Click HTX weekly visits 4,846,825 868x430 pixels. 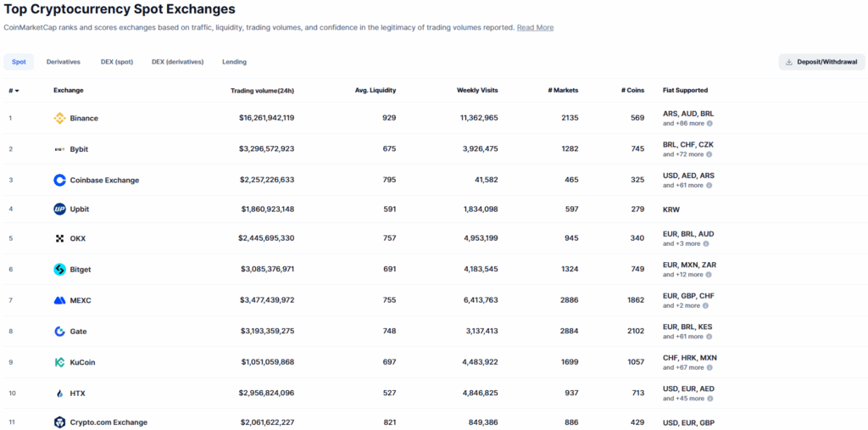point(481,394)
